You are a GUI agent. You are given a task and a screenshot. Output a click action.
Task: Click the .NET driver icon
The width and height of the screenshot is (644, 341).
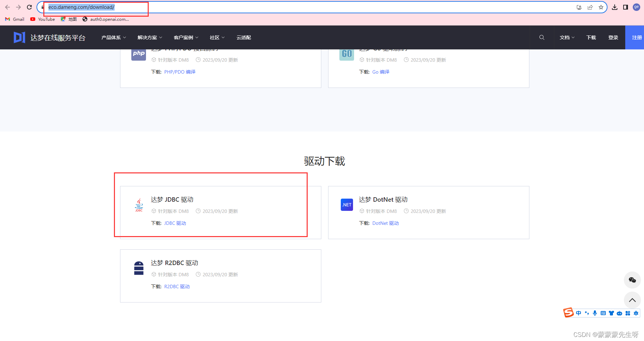[347, 205]
